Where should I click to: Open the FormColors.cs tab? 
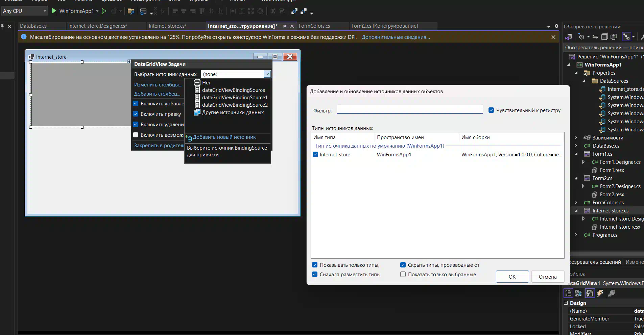(314, 26)
